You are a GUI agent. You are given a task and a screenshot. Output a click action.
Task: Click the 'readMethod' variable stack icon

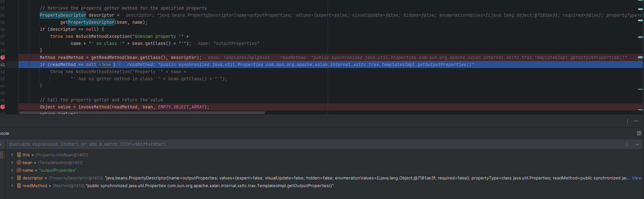[19, 186]
